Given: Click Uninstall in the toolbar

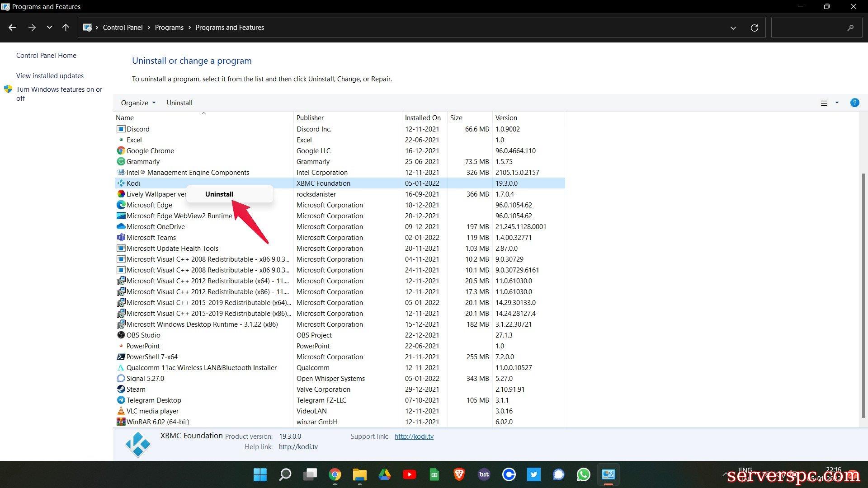Looking at the screenshot, I should (179, 103).
